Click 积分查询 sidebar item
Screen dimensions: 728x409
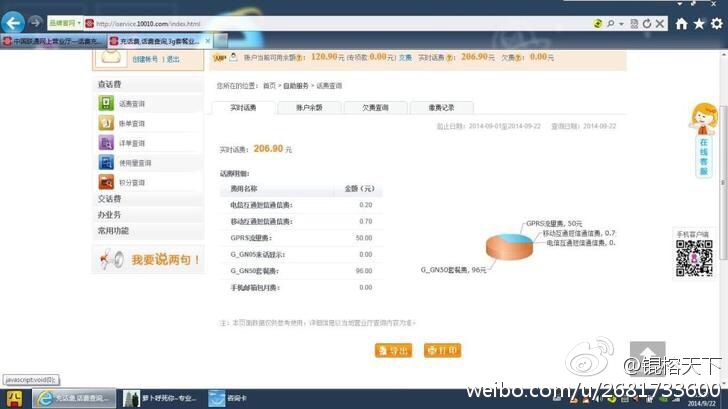point(131,182)
